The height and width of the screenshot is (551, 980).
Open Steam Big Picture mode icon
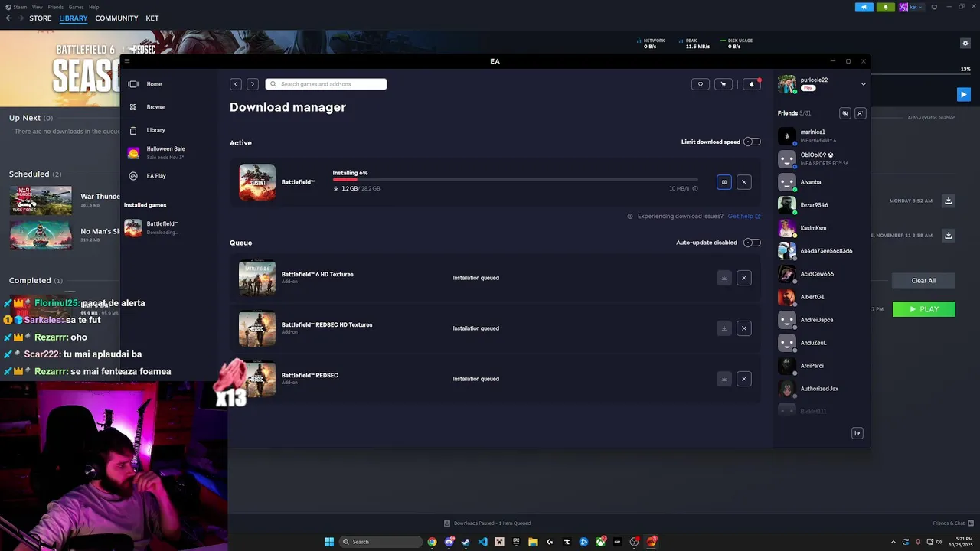pos(934,7)
